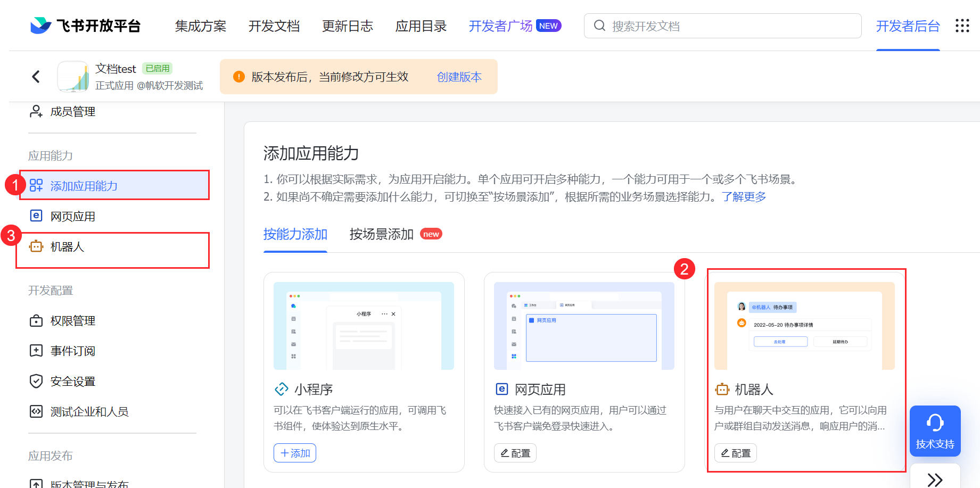Open 机器人 in the left sidebar

(x=67, y=246)
